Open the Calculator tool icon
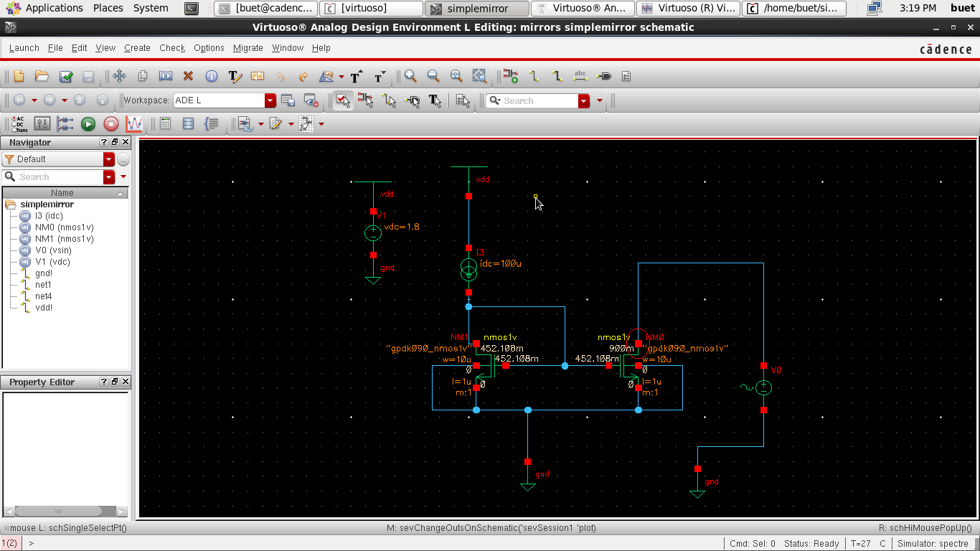Screen dimensions: 980x551 (x=166, y=123)
